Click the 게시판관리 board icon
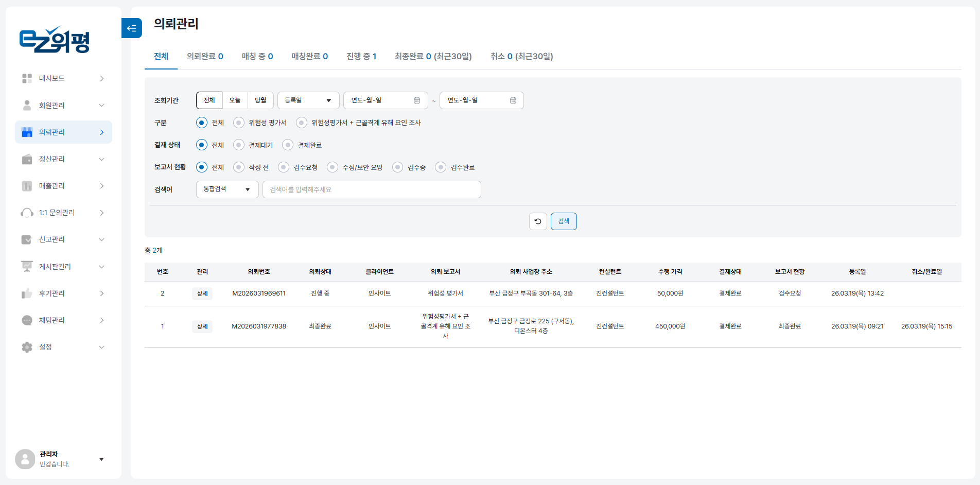980x485 pixels. pos(27,266)
